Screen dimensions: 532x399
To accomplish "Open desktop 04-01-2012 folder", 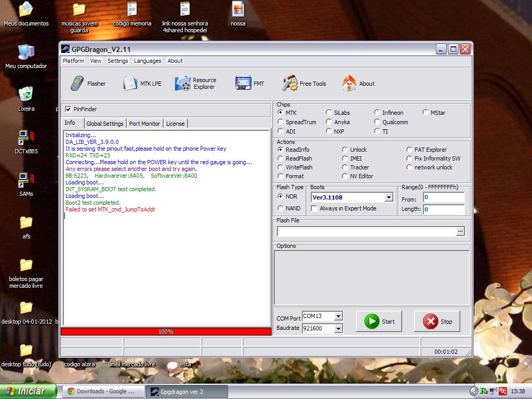I will point(26,313).
